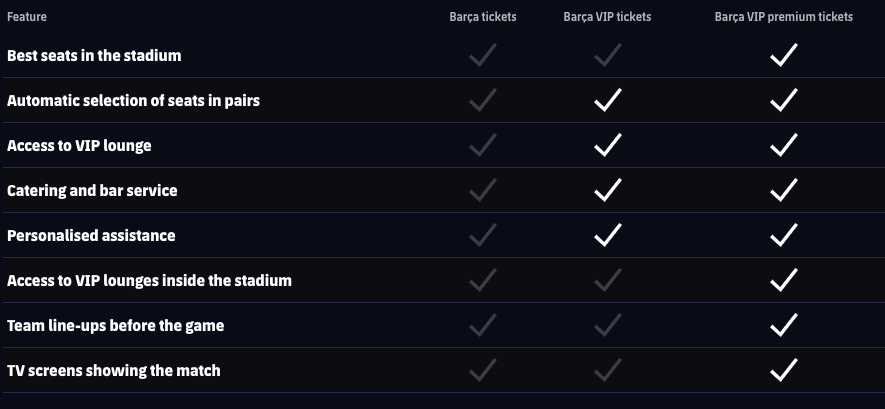Viewport: 885px width, 409px height.
Task: Click Automatic seat pairs checkmark under Barça VIP
Action: 607,100
